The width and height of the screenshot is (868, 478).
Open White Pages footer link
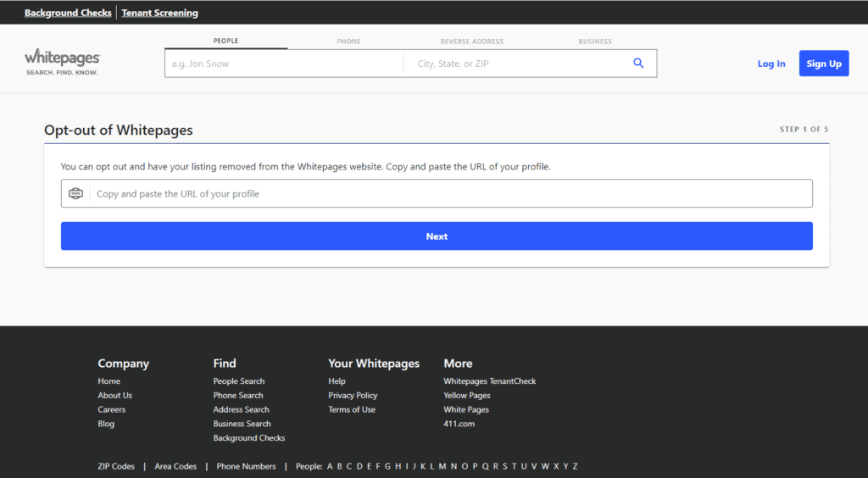tap(466, 409)
